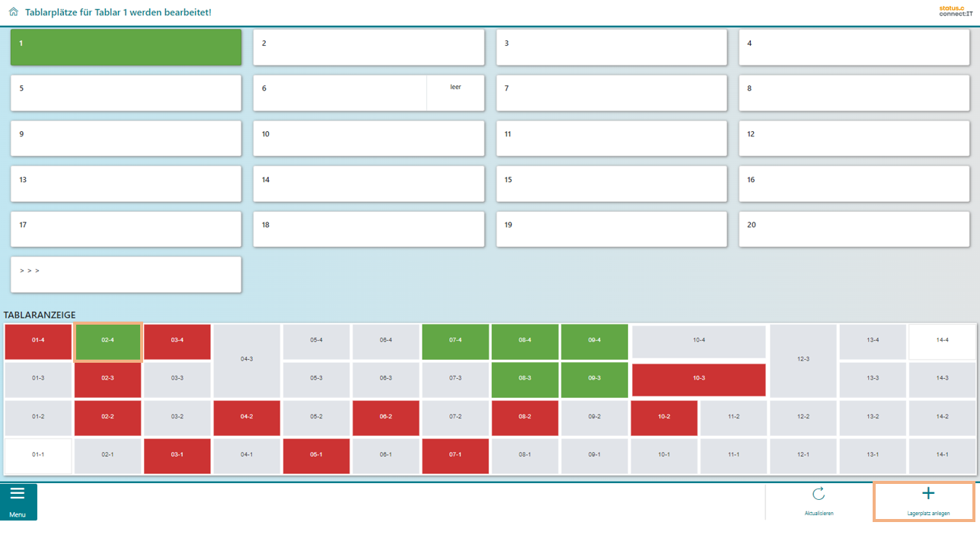Select the green storage place 1 tile
980x535 pixels.
click(x=126, y=47)
